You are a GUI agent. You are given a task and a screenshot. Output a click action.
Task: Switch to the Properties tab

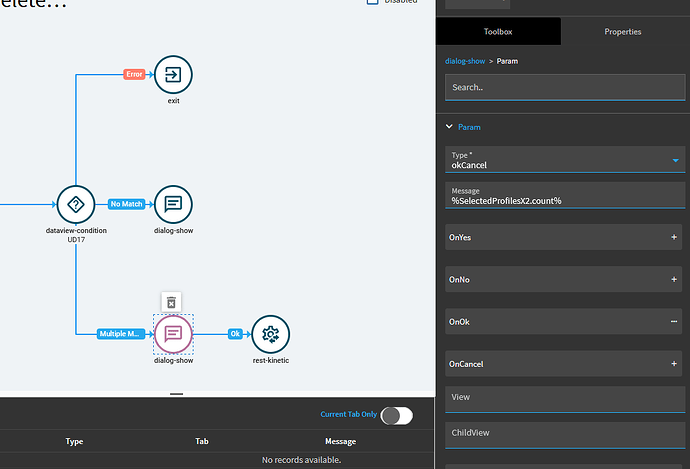pos(623,32)
